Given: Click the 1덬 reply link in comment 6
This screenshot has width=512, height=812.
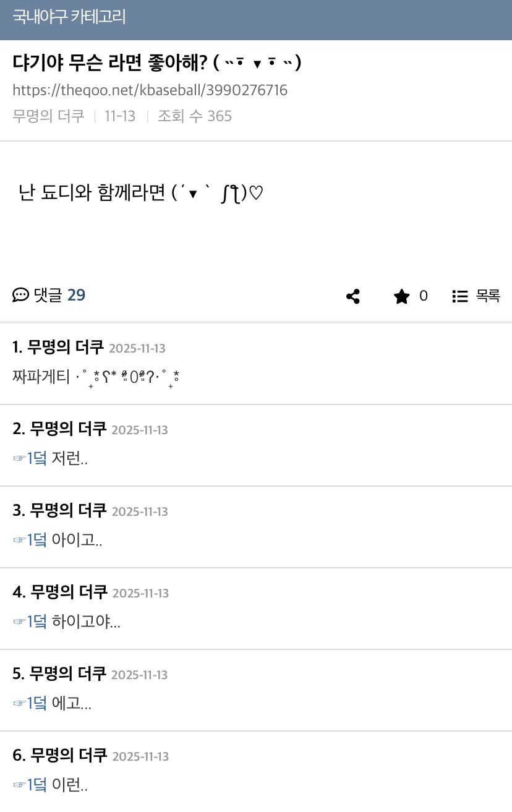Looking at the screenshot, I should click(36, 785).
